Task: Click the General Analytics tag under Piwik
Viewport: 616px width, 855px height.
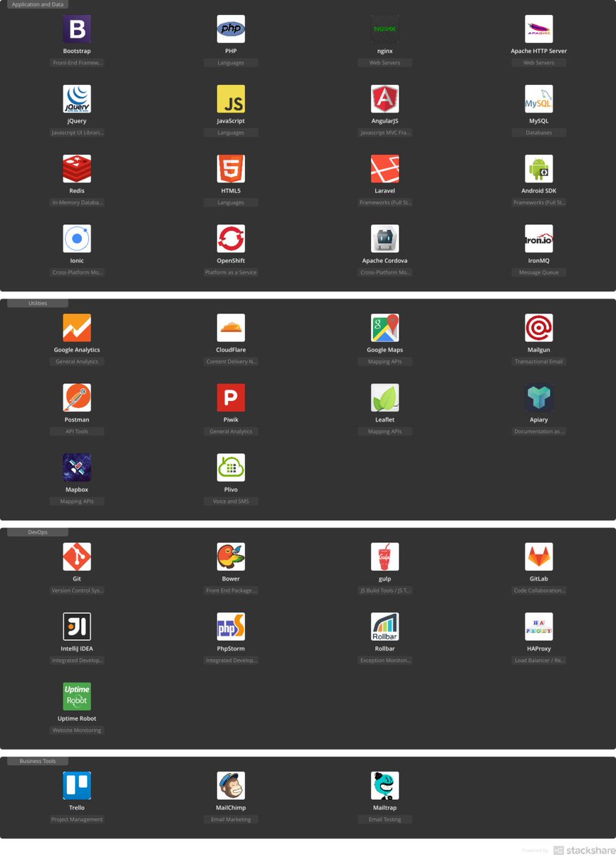Action: click(x=231, y=431)
